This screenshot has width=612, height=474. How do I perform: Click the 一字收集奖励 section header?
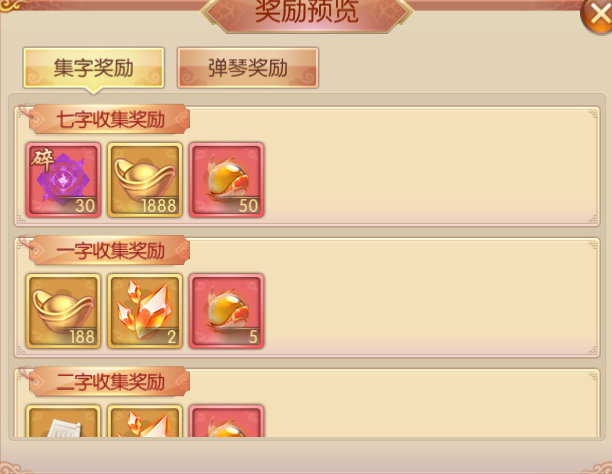pyautogui.click(x=110, y=250)
